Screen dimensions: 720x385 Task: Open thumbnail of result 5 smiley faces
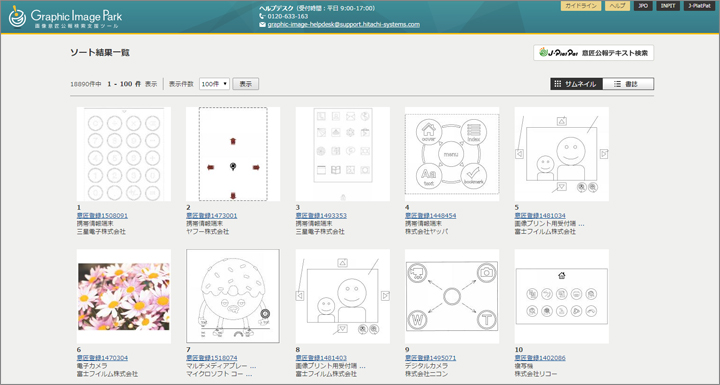[x=562, y=154]
